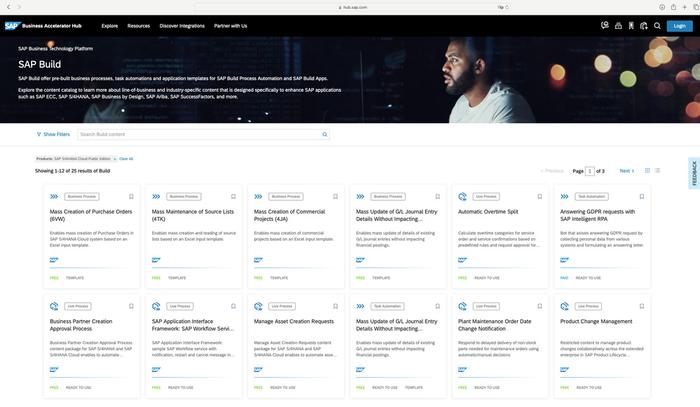Click process icon on Business Partner Creation card
The width and height of the screenshot is (700, 407).
[54, 306]
